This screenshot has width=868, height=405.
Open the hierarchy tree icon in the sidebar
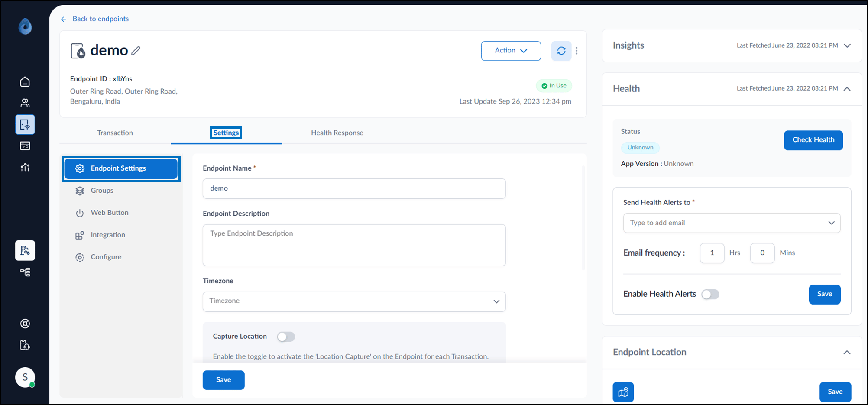point(25,272)
